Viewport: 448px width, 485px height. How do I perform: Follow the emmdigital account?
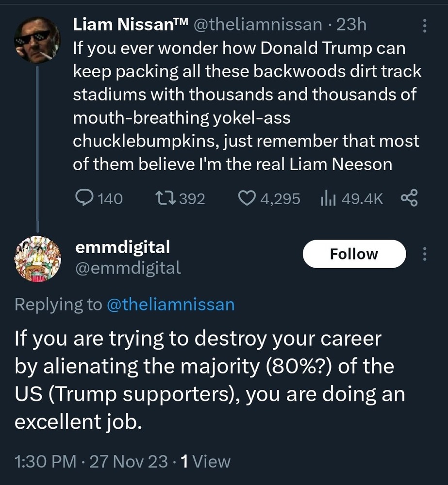click(354, 254)
